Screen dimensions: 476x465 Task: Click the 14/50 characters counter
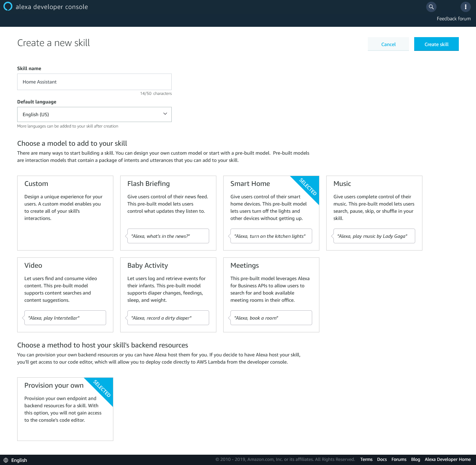point(156,93)
